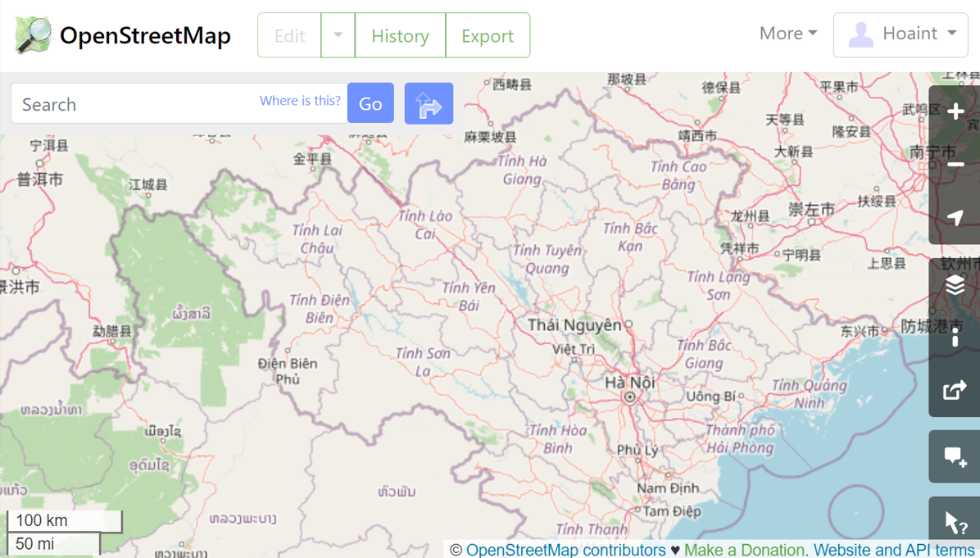The height and width of the screenshot is (558, 980).
Task: Click the Tỉnh Bắc Kạn map label
Action: (630, 238)
